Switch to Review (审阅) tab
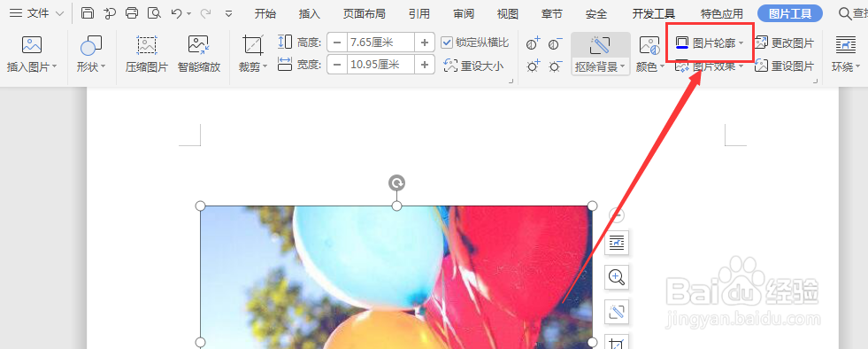 464,14
